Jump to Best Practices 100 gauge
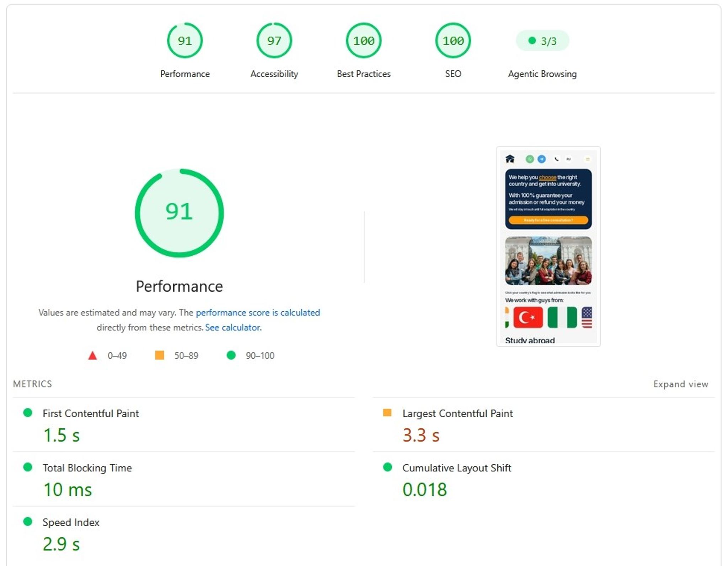Image resolution: width=728 pixels, height=566 pixels. [364, 41]
